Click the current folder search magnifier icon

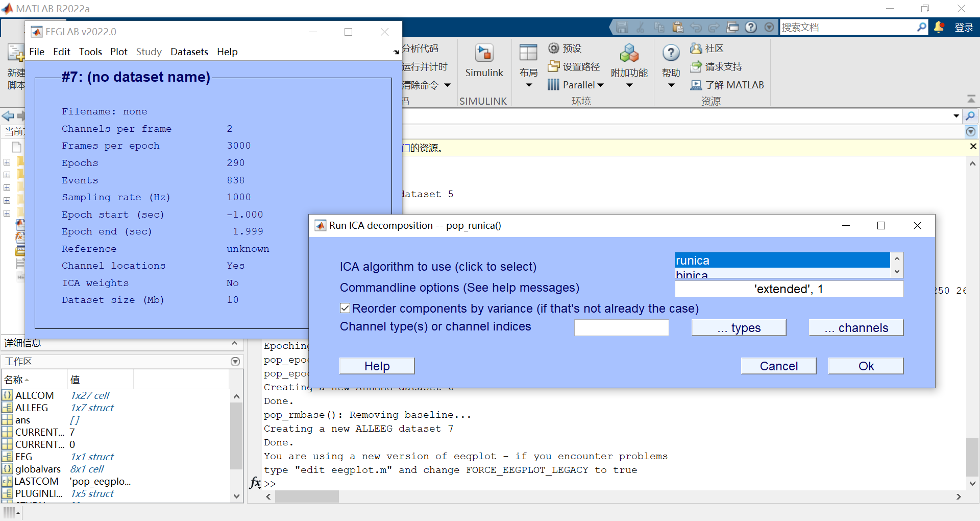pos(970,116)
